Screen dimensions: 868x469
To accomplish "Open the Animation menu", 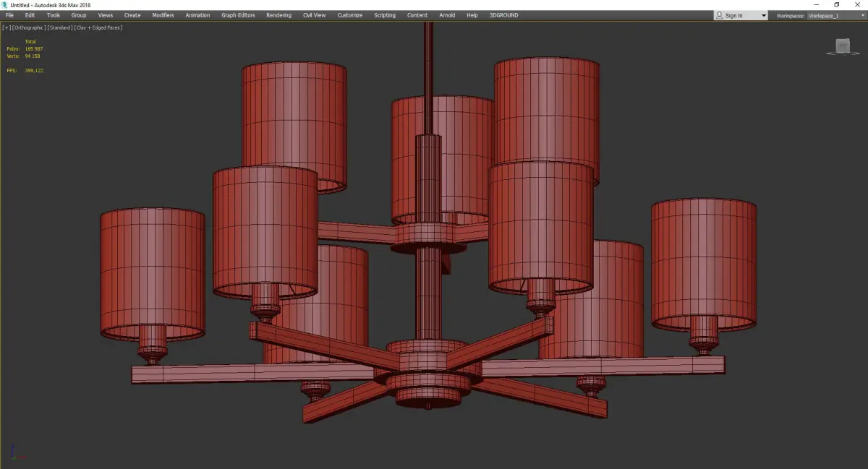I will click(197, 15).
